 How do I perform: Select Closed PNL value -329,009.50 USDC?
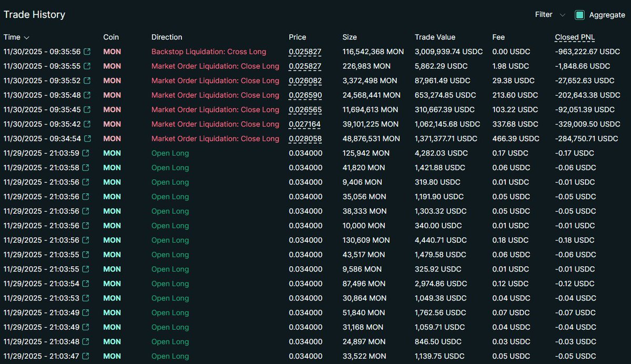587,124
